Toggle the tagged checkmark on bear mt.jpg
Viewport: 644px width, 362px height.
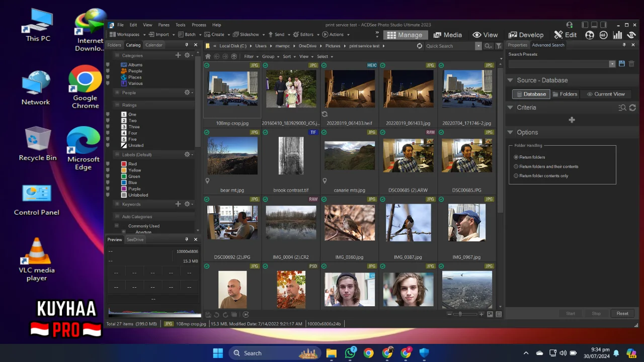(x=207, y=132)
